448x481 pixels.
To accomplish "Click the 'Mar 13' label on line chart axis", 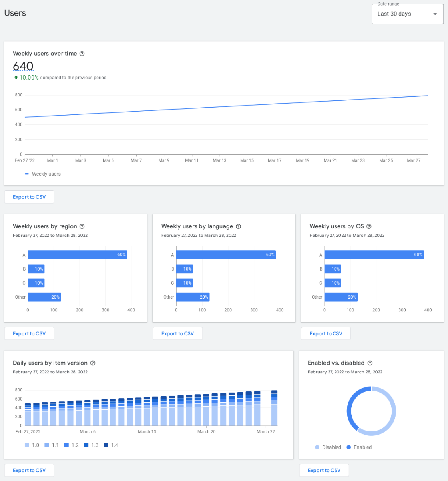I will [x=219, y=160].
